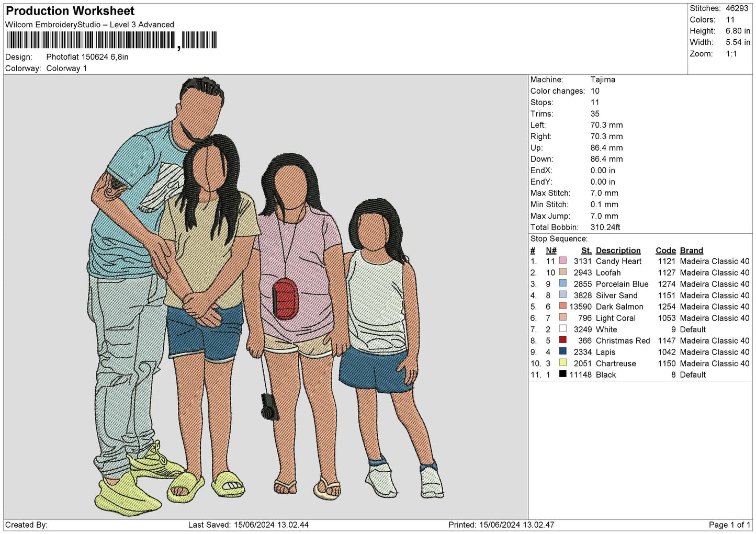Click the 'St.' column header
Screen dimensions: 756x534
click(586, 251)
